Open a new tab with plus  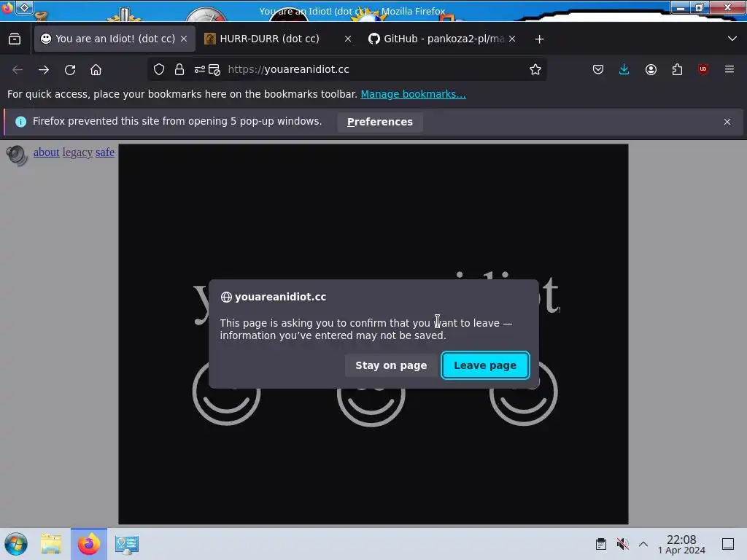(x=539, y=39)
